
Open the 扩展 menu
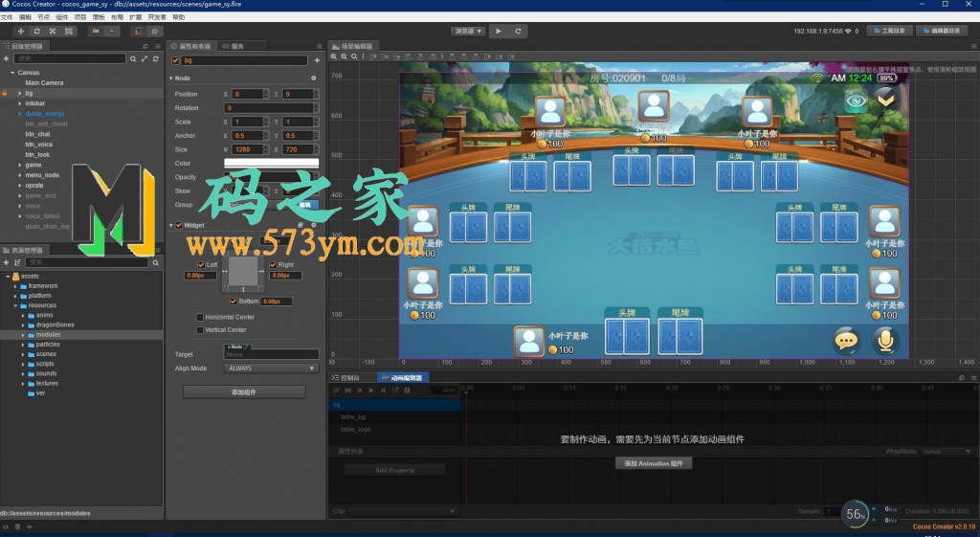click(x=135, y=17)
